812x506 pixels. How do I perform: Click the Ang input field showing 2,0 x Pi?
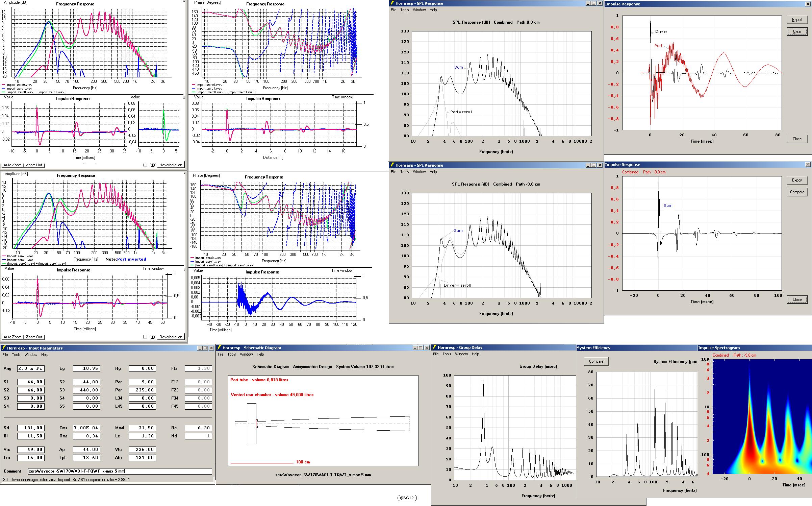(31, 368)
